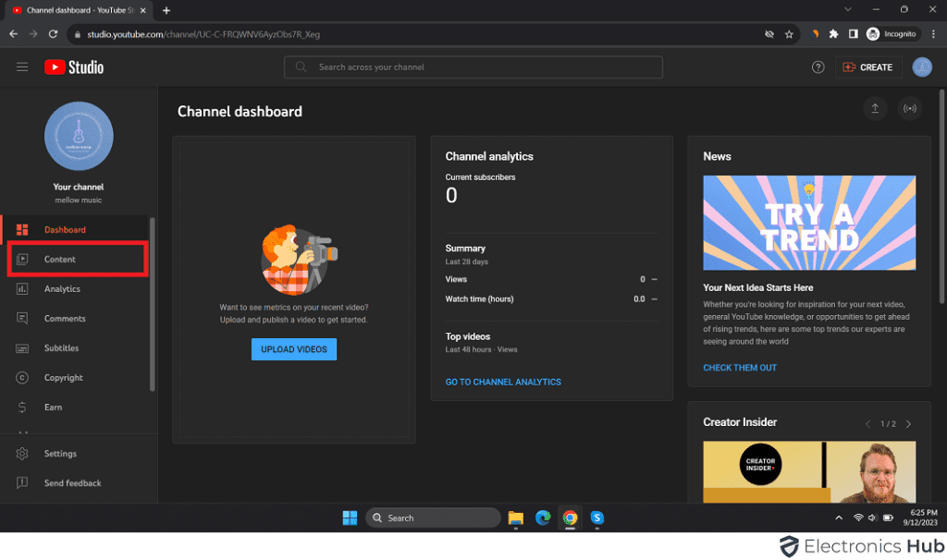Open File Explorer from the taskbar
Viewport: 947px width, 560px height.
pos(516,517)
